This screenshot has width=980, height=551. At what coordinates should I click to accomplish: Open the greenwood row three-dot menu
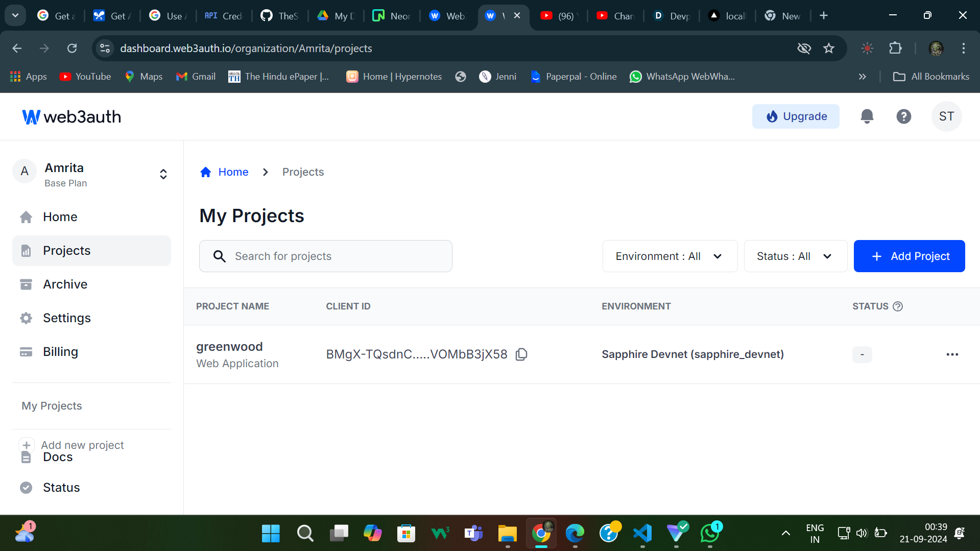pyautogui.click(x=952, y=354)
